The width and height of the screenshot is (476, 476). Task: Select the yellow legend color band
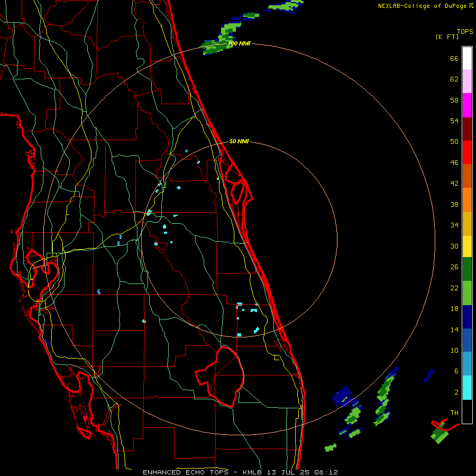pos(467,246)
